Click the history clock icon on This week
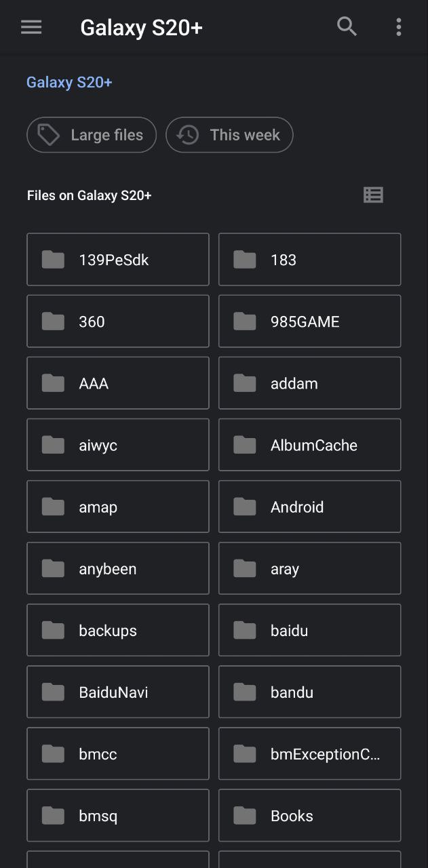 click(x=187, y=135)
